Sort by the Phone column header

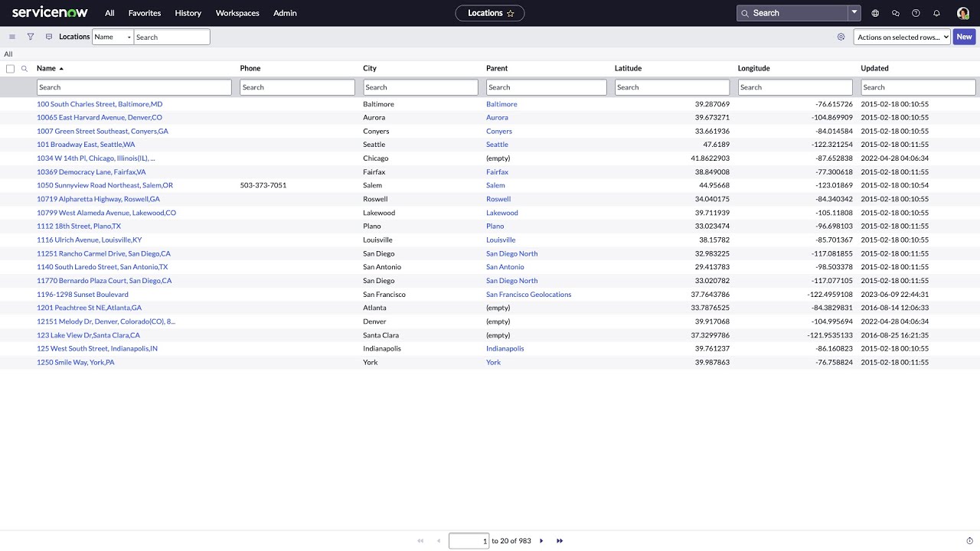[250, 69]
